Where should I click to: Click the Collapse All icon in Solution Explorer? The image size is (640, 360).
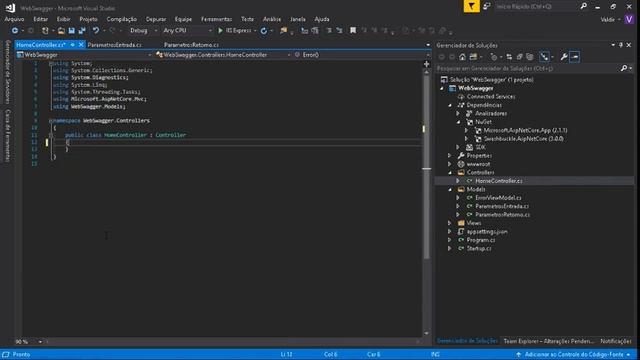(x=520, y=57)
